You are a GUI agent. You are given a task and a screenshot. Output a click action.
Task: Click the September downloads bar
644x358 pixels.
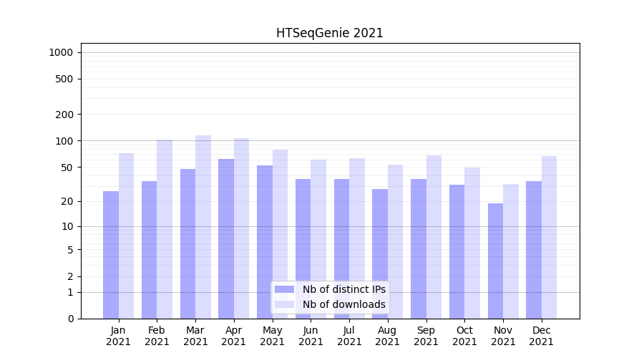[434, 237]
